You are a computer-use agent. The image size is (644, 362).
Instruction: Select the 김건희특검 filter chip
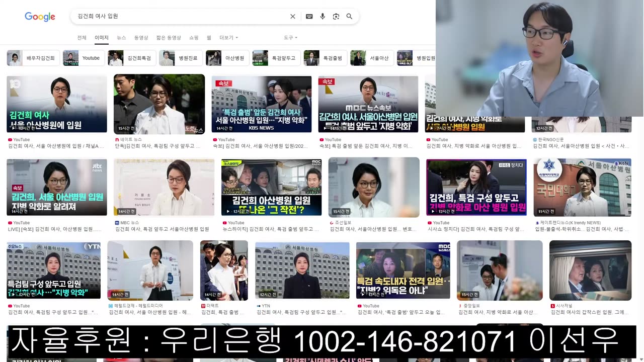click(x=132, y=58)
